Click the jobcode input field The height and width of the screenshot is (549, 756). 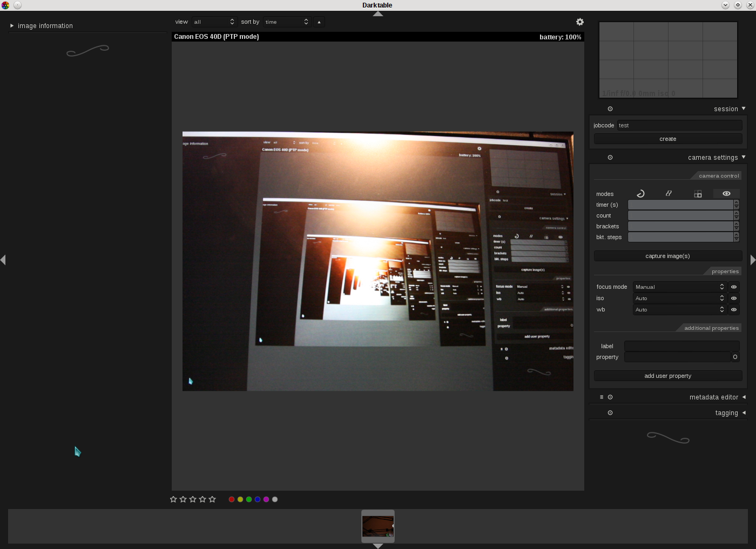(679, 125)
